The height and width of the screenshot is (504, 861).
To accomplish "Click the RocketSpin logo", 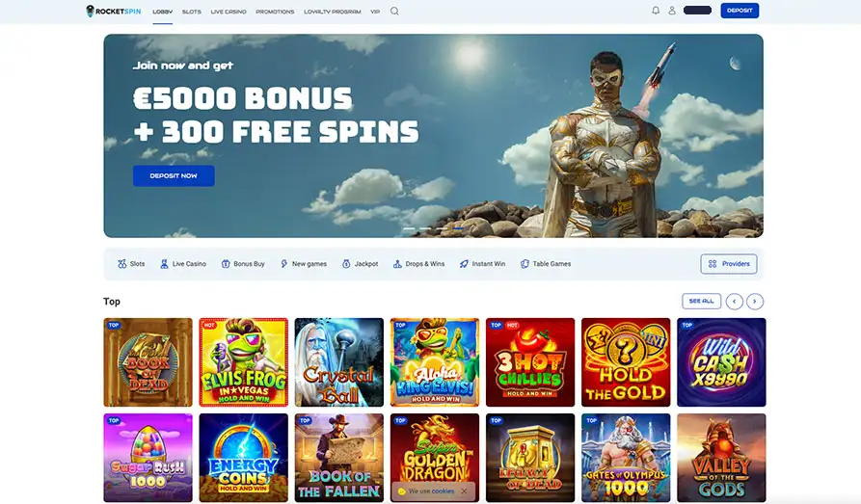I will (x=114, y=11).
